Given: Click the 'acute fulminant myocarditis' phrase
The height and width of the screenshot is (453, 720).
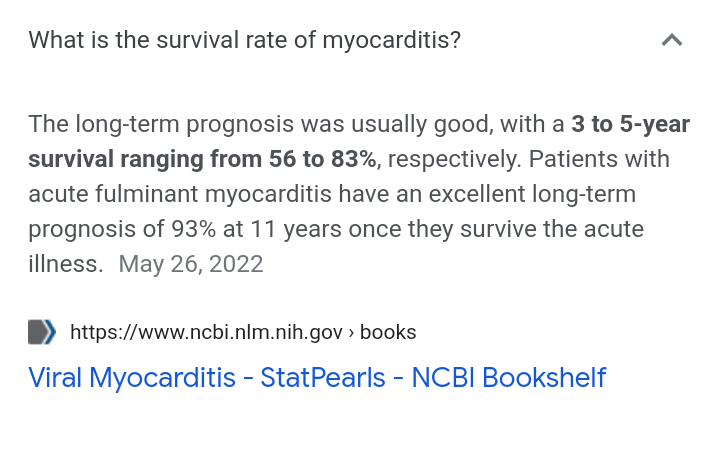Looking at the screenshot, I should pos(180,194).
